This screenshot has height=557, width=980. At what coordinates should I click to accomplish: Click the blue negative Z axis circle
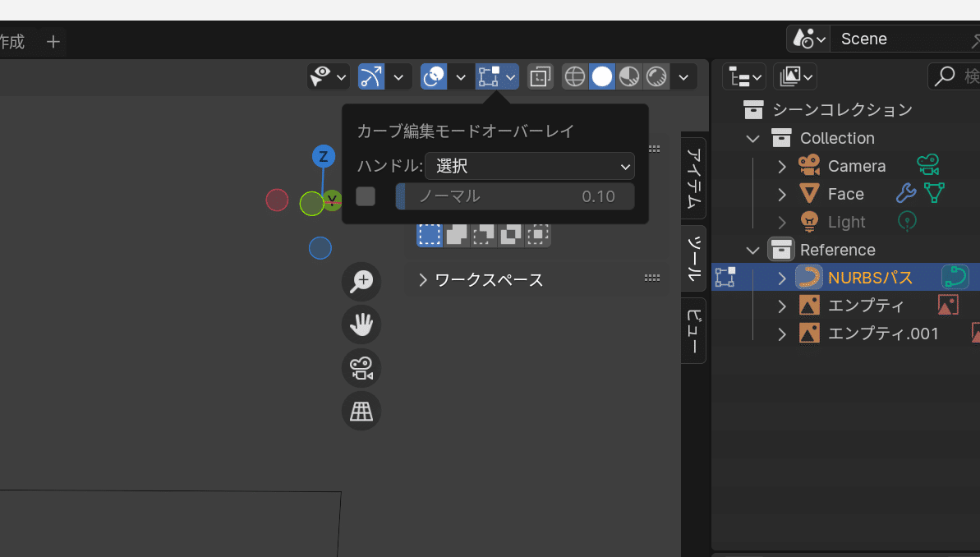pyautogui.click(x=320, y=248)
